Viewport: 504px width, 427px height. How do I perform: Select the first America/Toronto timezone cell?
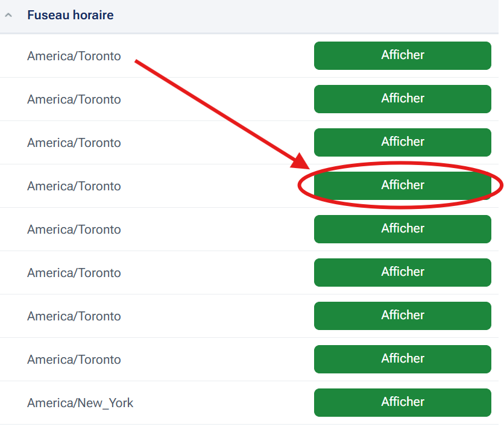[74, 56]
